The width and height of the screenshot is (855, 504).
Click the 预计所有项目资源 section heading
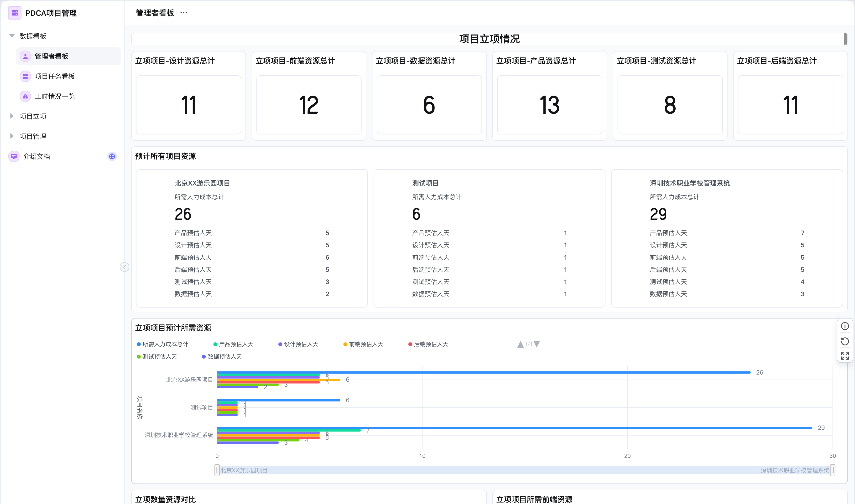(x=166, y=156)
